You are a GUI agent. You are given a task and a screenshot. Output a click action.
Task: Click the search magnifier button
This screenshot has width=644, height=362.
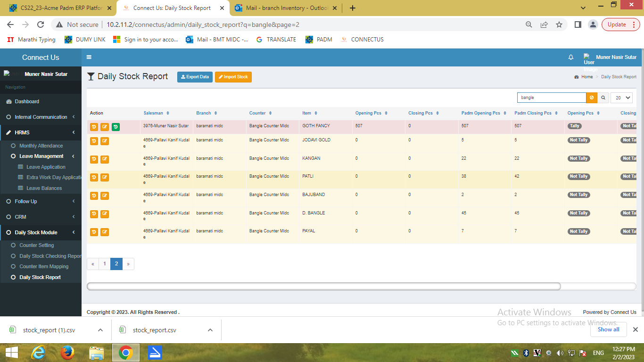[603, 98]
